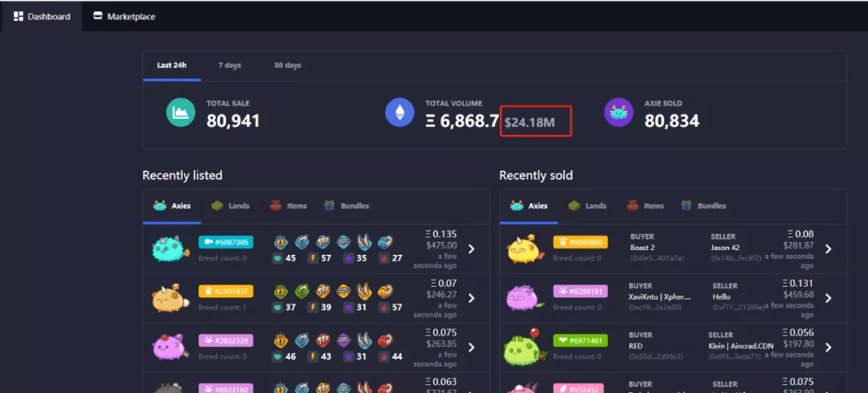Click the mouth part icon of #6887086
The width and height of the screenshot is (868, 393).
[344, 242]
